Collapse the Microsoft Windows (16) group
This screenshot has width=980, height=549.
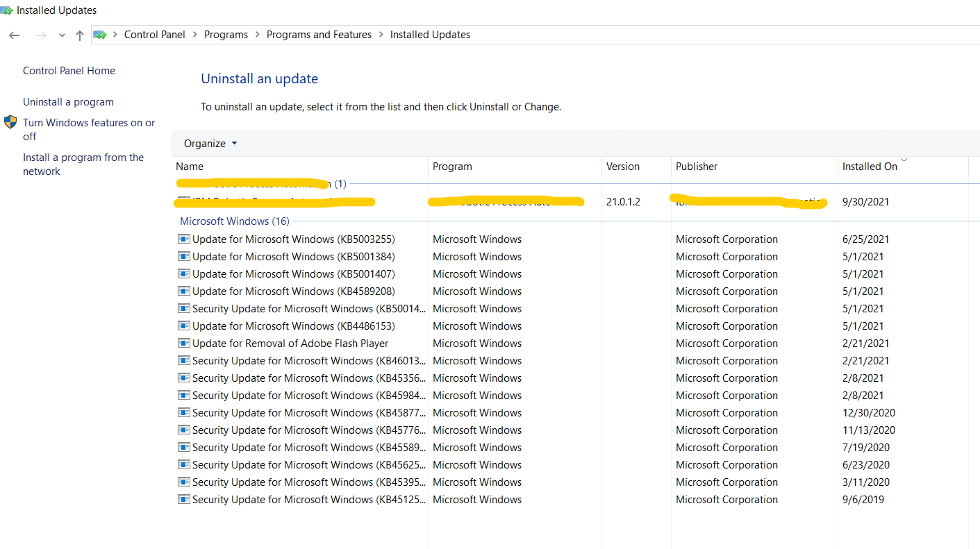coord(235,221)
